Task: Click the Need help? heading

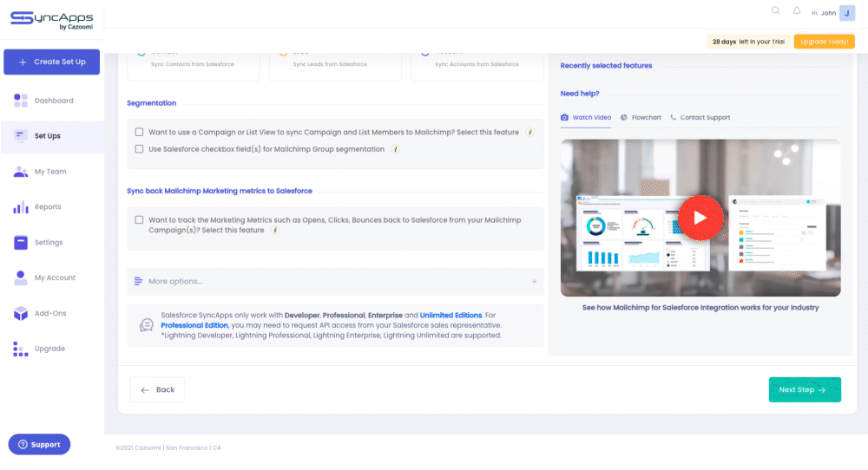Action: point(580,94)
